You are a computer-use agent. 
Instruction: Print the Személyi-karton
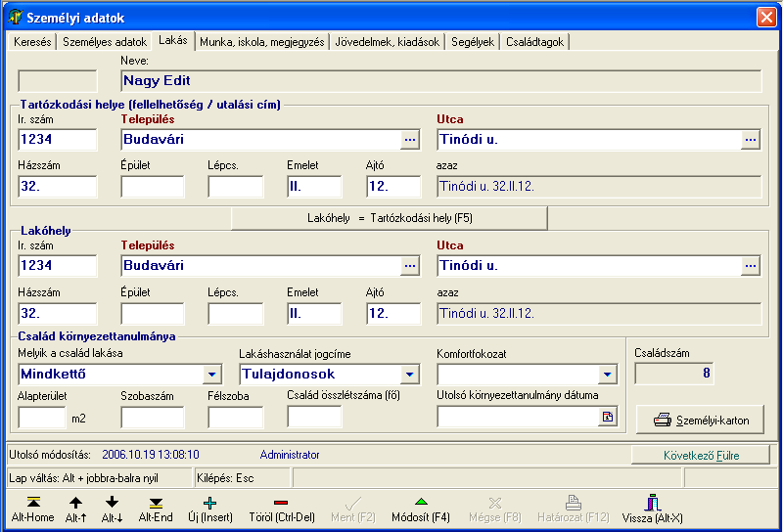point(700,420)
